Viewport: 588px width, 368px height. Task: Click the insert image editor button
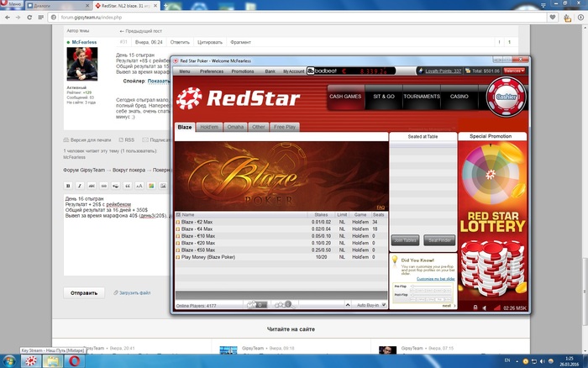163,186
